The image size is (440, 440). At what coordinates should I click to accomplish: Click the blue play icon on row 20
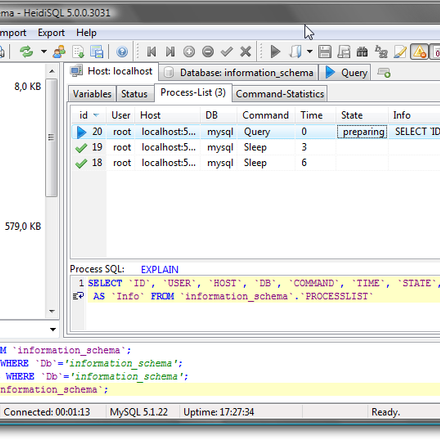81,132
